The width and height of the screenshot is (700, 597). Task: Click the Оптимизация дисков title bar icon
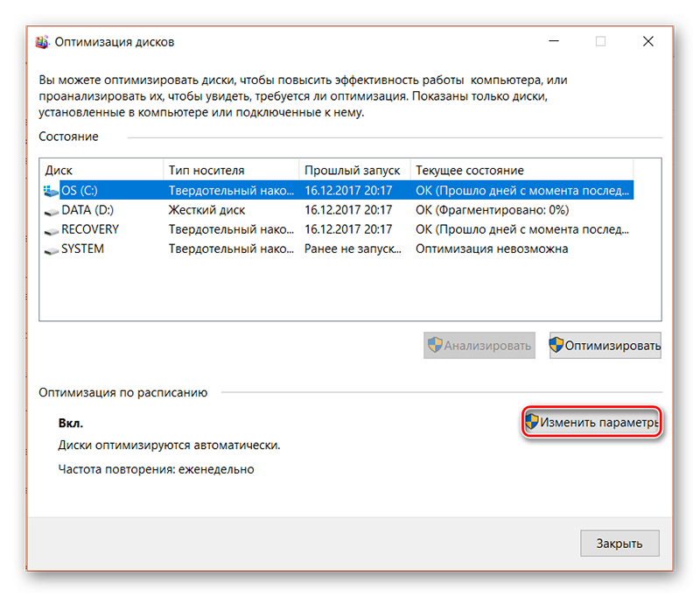pyautogui.click(x=42, y=42)
